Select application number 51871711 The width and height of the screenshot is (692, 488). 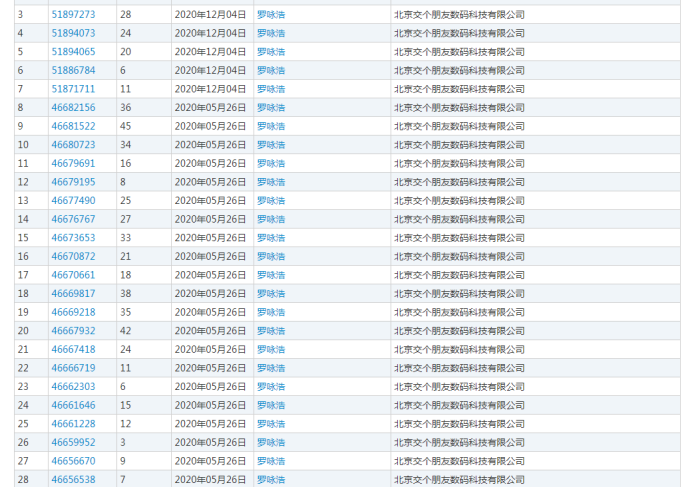[x=73, y=89]
